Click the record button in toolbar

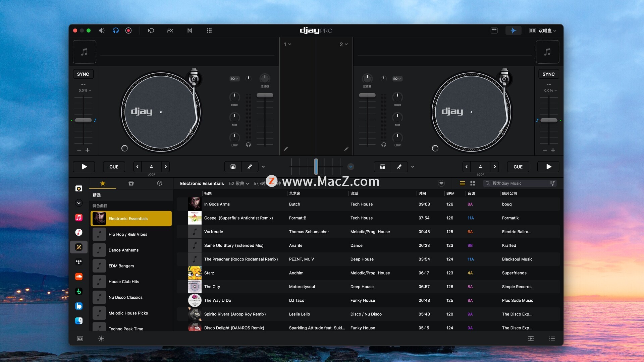point(128,31)
